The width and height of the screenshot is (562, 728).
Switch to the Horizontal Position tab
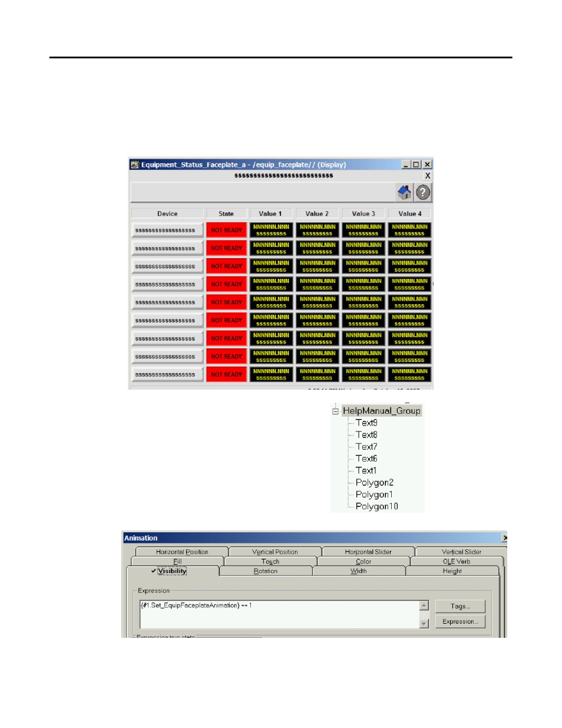(x=182, y=552)
